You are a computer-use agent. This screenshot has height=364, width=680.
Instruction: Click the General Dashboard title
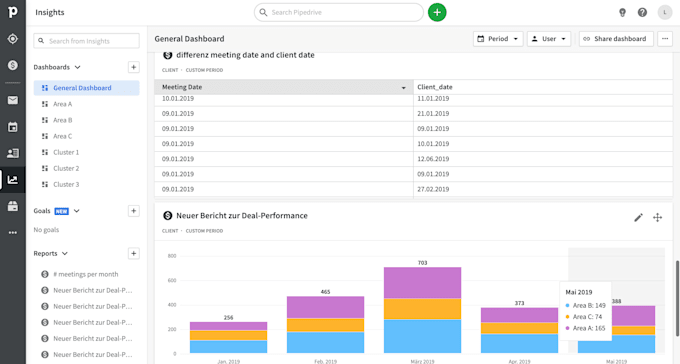tap(190, 39)
